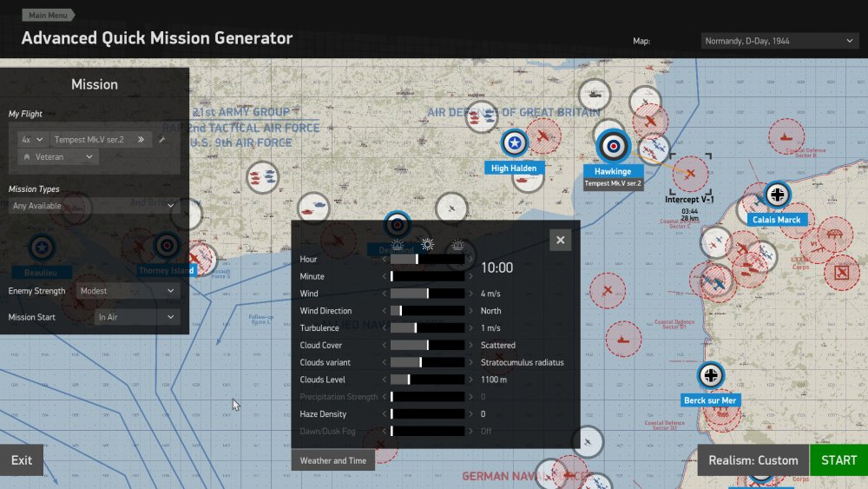Click the Berck sur Mer label
This screenshot has height=489, width=868.
pyautogui.click(x=710, y=400)
